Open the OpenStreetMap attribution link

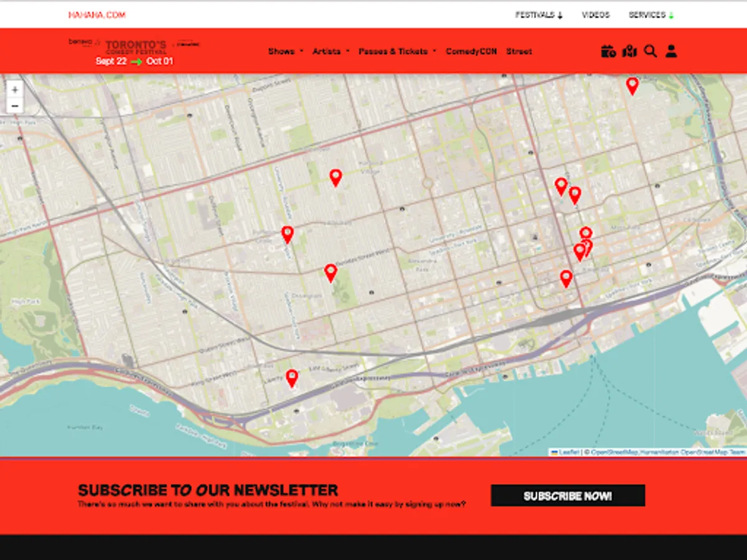614,452
